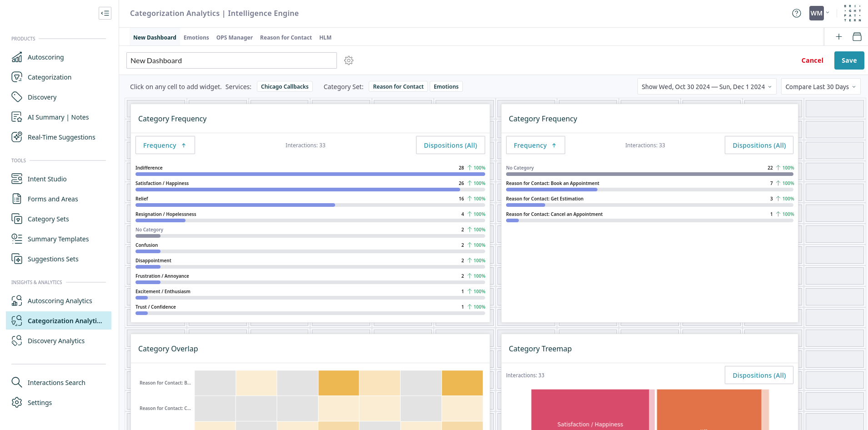Screen dimensions: 868x430
Task: Toggle the Emotions category set chip
Action: point(446,87)
